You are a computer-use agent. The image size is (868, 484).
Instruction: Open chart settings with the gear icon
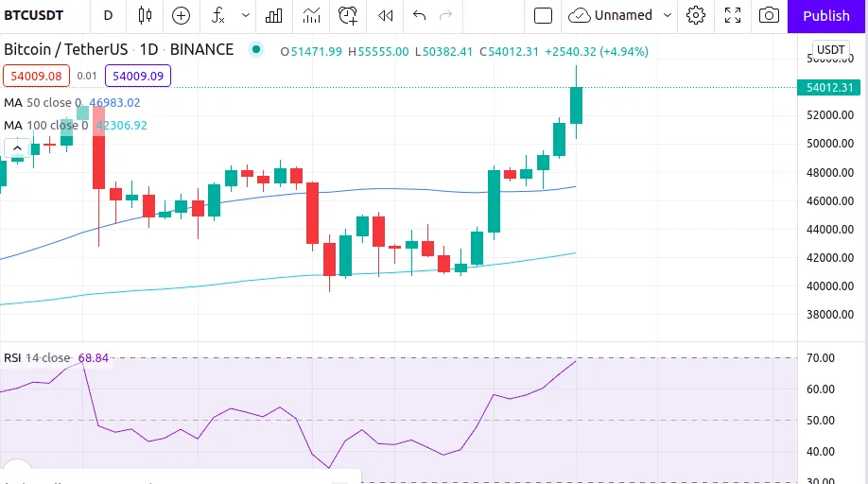pos(696,15)
